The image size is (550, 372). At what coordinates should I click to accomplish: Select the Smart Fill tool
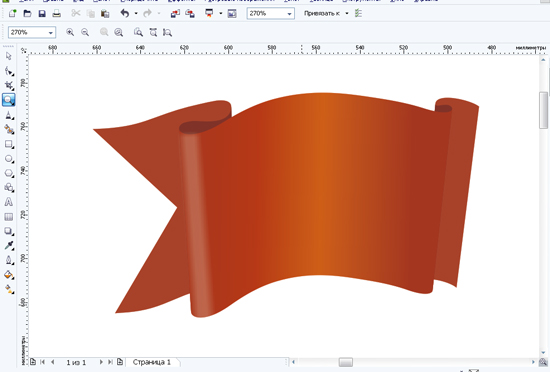(8, 129)
